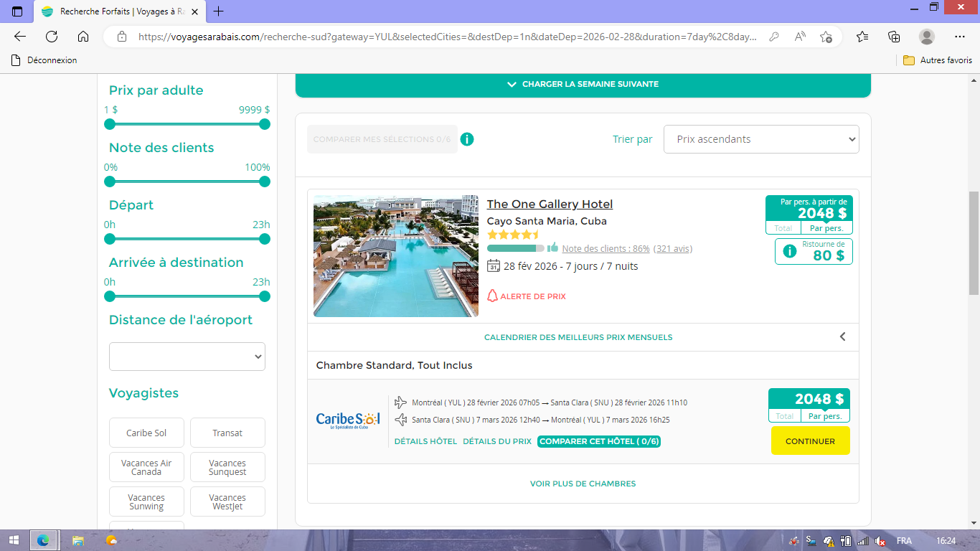Click the hotel pool photo thumbnail
This screenshot has height=551, width=980.
pos(396,256)
